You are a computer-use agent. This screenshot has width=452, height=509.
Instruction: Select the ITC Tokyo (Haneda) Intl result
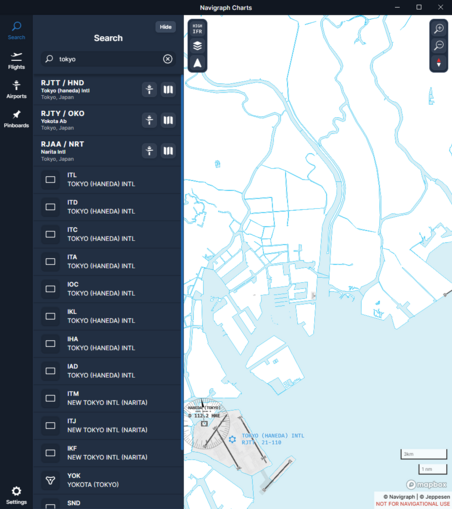pos(107,234)
